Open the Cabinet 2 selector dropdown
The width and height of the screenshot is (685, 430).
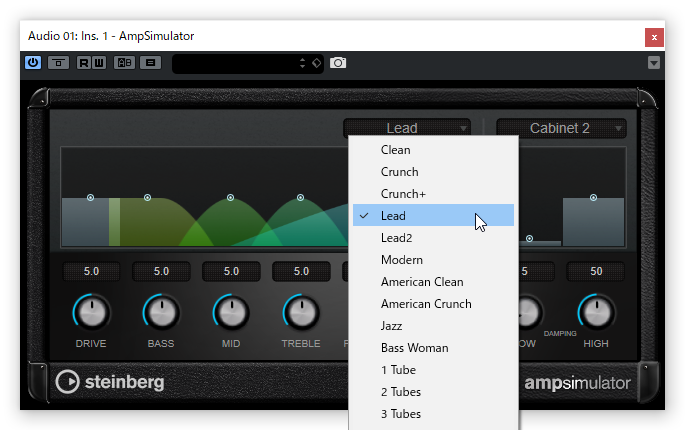click(x=561, y=128)
